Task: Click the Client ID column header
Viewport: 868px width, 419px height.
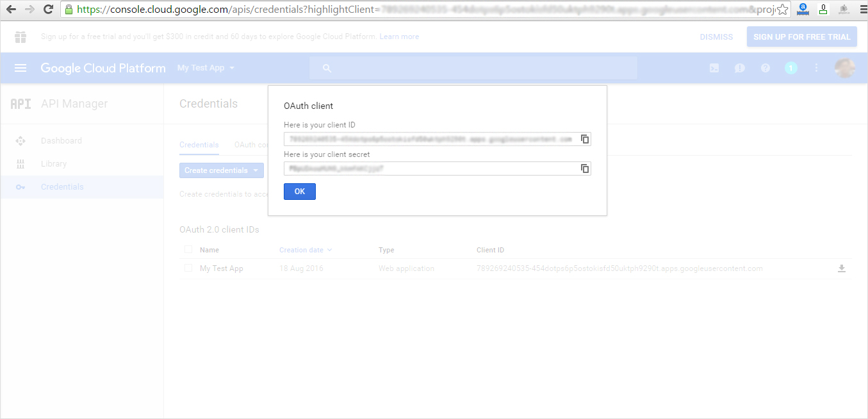Action: tap(490, 250)
